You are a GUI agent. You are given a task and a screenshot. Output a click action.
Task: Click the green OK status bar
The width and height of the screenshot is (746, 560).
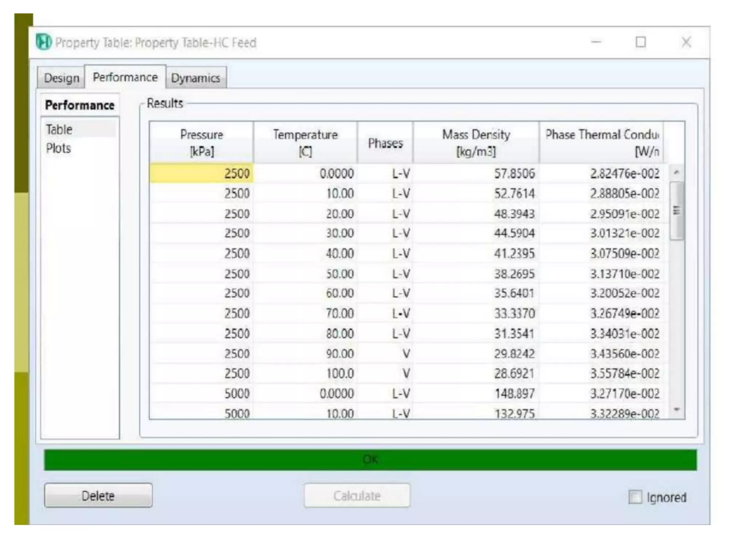click(370, 460)
